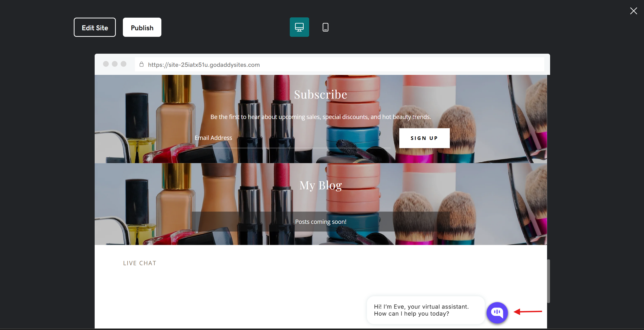Click the upcoming sales description text
This screenshot has width=644, height=330.
click(x=320, y=117)
